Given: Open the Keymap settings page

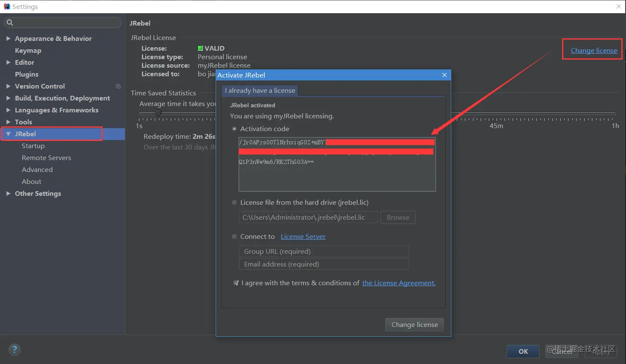Looking at the screenshot, I should 28,50.
